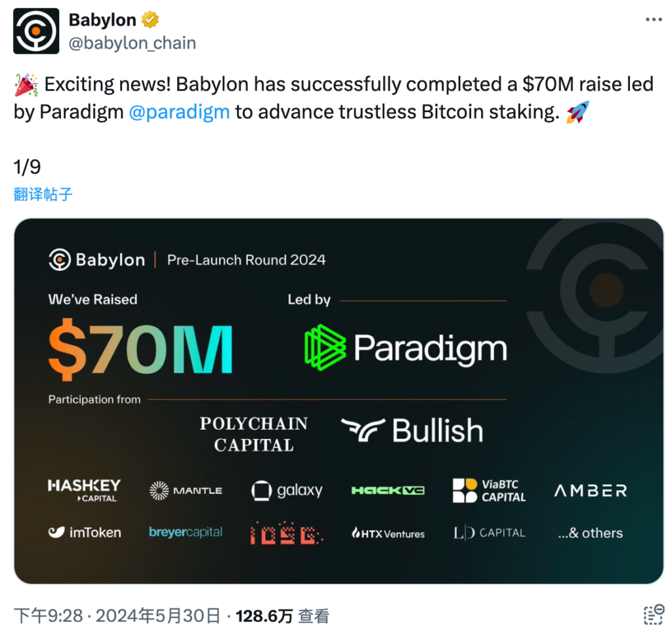
Task: Click the Bullish logo in image
Action: click(x=412, y=430)
